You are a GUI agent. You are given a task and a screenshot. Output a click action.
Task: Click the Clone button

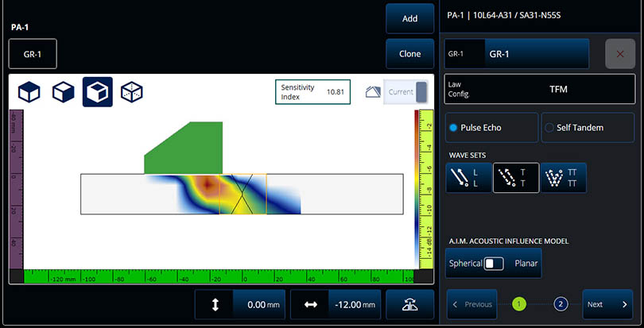tap(409, 54)
